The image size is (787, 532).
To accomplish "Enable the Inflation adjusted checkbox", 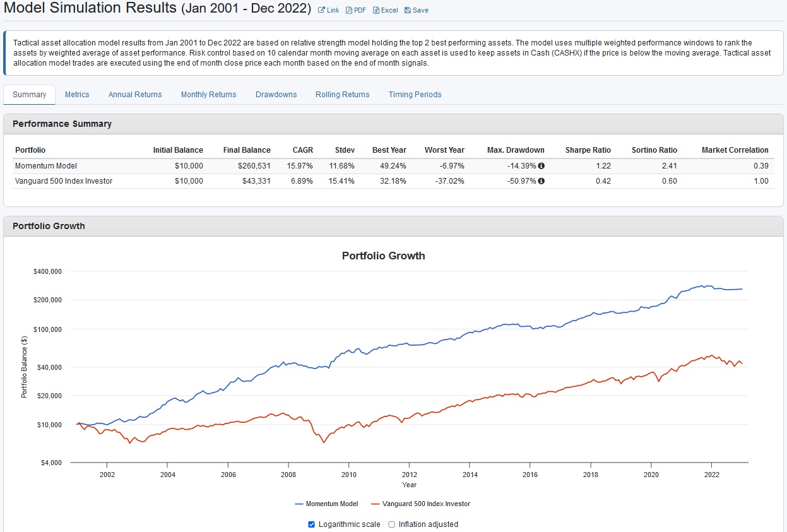I will [x=391, y=524].
